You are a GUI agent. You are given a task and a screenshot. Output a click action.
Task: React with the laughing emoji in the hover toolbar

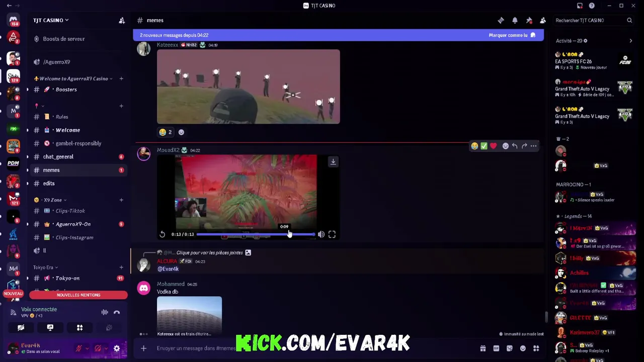pyautogui.click(x=474, y=146)
